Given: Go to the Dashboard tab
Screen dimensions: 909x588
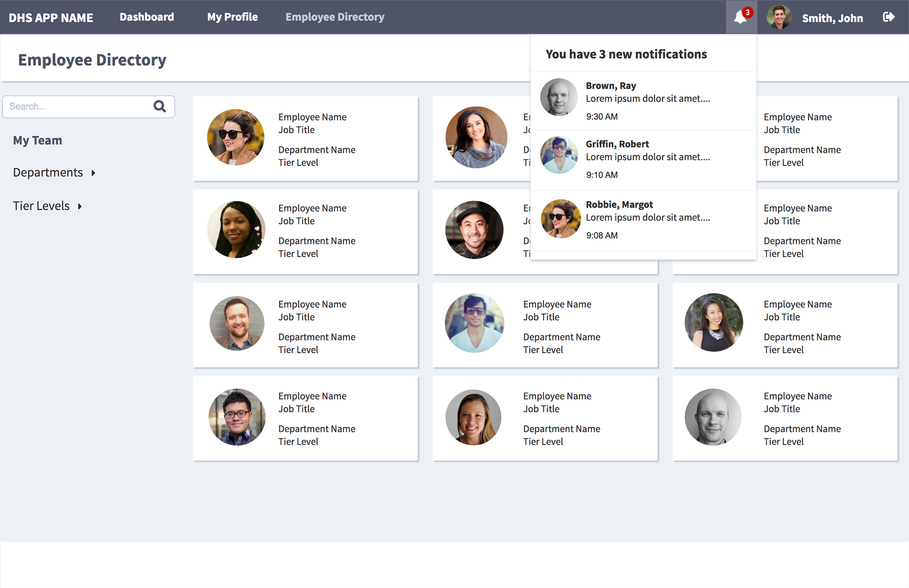Looking at the screenshot, I should [147, 17].
